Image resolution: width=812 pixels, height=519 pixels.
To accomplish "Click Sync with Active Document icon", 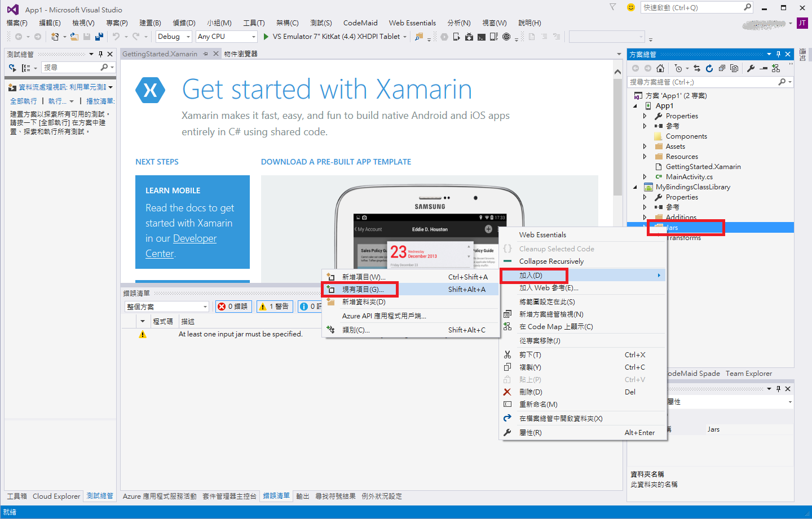I will (697, 68).
